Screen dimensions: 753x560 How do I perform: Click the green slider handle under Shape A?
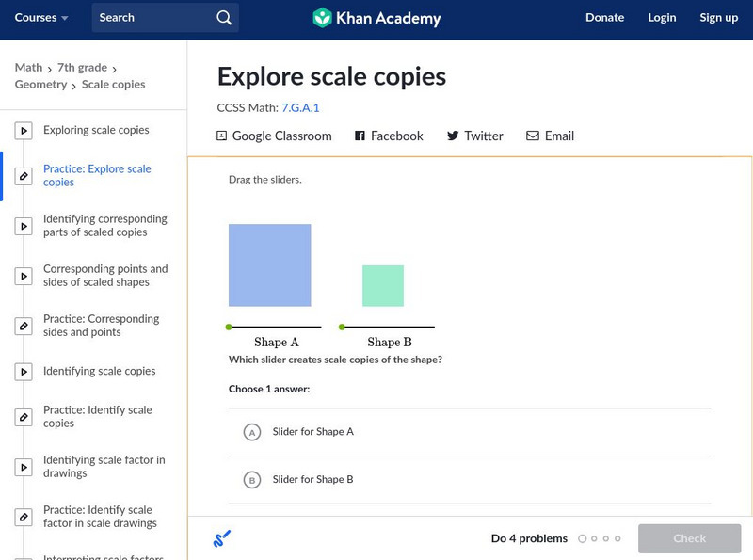(x=230, y=326)
